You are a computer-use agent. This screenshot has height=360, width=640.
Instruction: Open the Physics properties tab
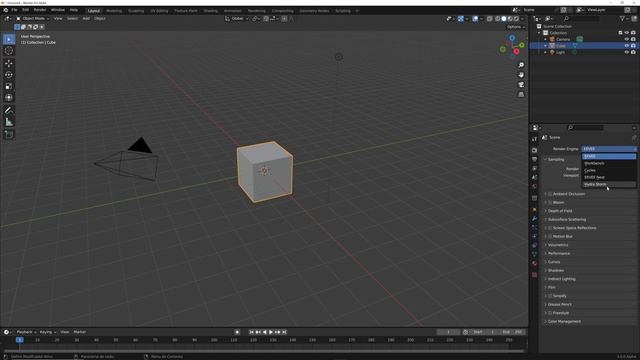534,236
